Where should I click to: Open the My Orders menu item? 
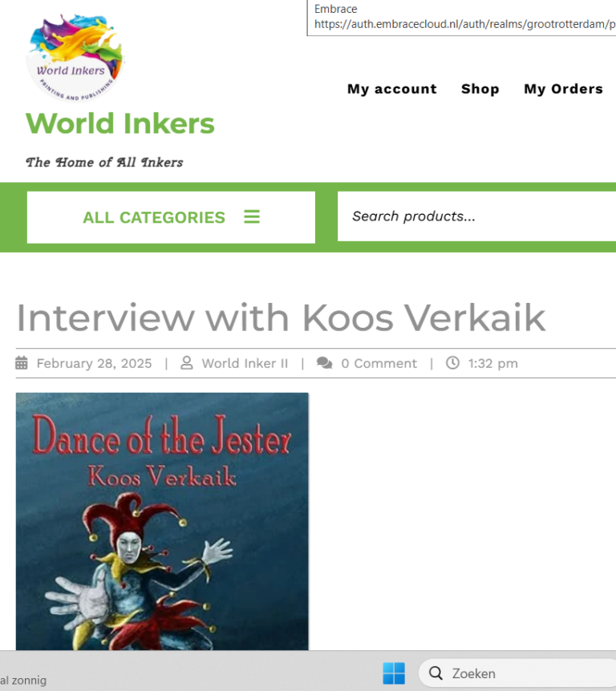[x=564, y=89]
